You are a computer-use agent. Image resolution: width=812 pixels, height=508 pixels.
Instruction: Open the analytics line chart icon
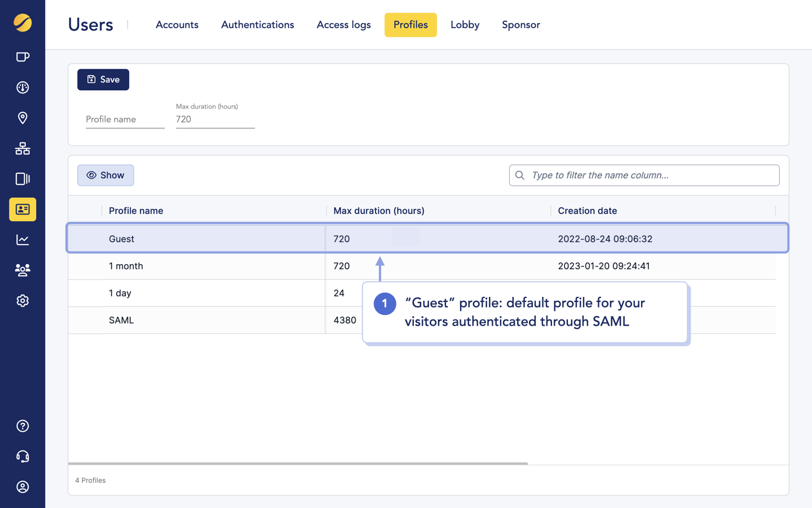(x=23, y=240)
